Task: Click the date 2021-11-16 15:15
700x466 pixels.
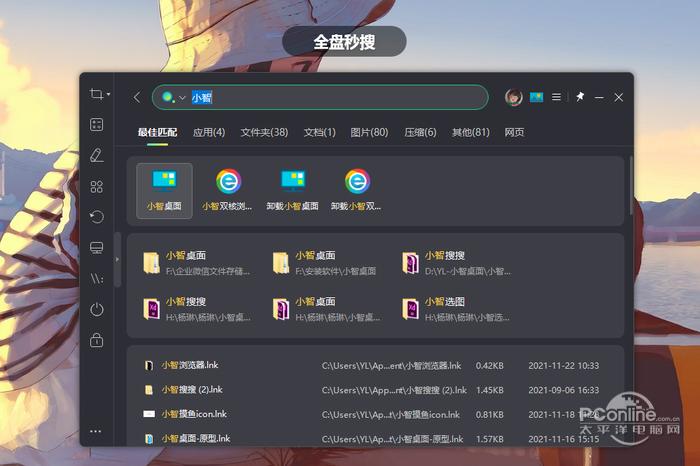Action: pyautogui.click(x=564, y=439)
